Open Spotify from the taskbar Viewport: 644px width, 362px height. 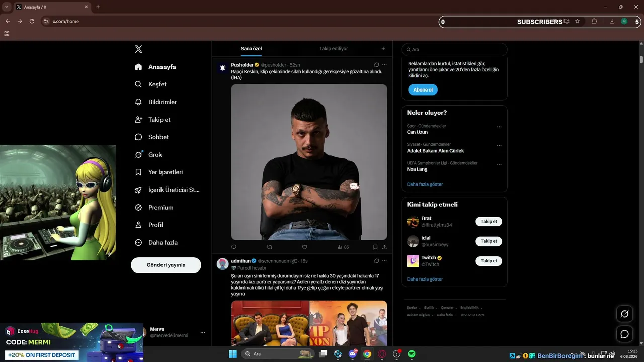[x=412, y=354]
